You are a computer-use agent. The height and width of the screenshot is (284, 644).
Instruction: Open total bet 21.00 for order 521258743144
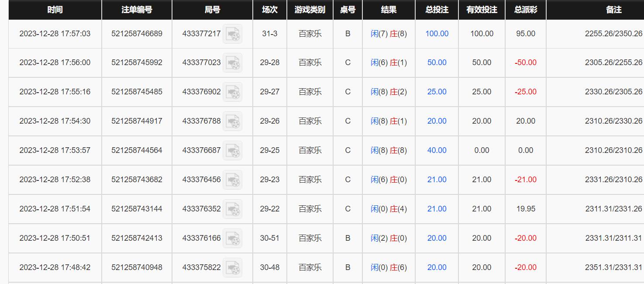[437, 209]
